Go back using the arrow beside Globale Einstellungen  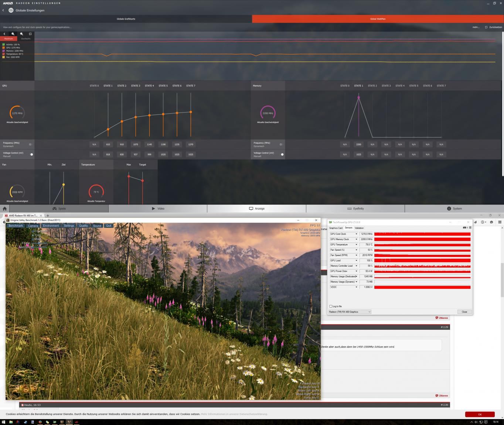point(3,10)
